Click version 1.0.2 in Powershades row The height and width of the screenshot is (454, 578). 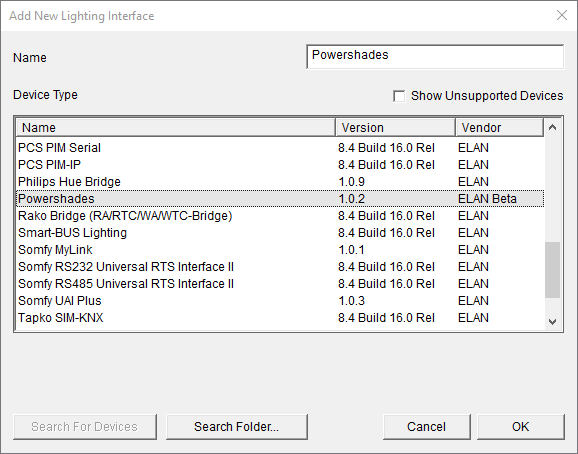click(x=352, y=199)
